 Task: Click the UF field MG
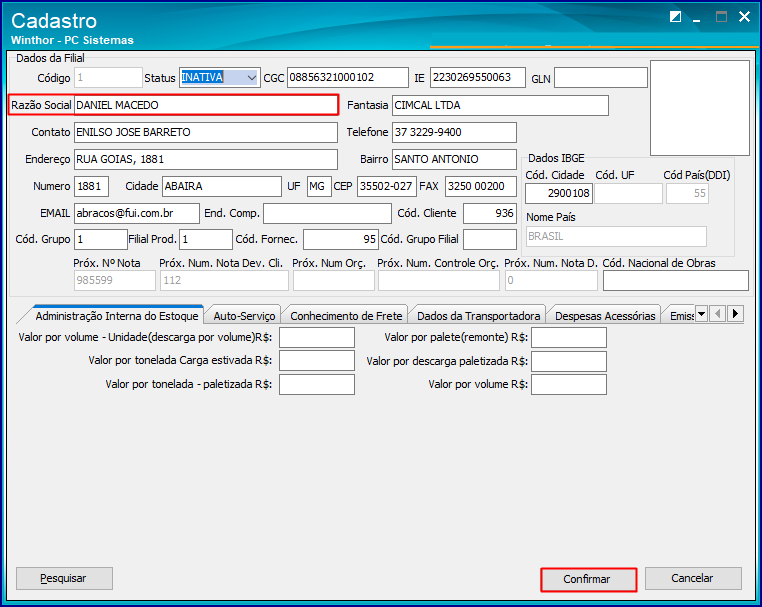point(319,187)
